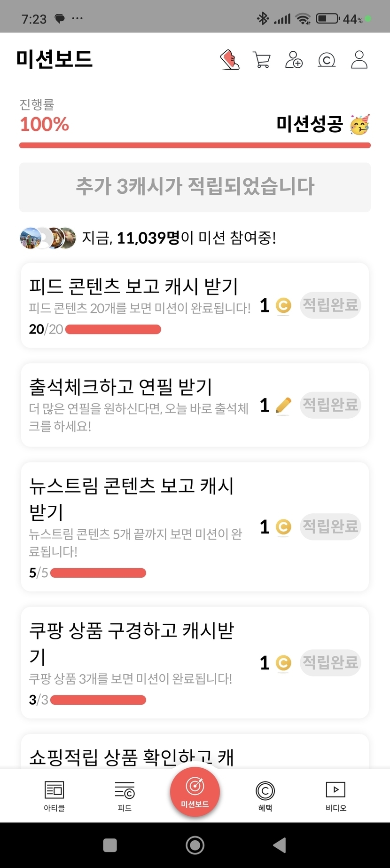Tap the red shoe step-counter icon

[x=230, y=60]
